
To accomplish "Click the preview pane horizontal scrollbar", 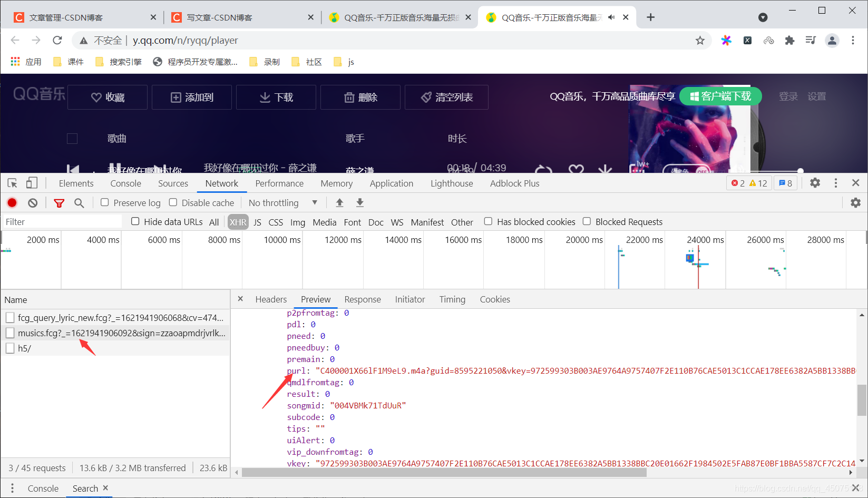I will [444, 472].
